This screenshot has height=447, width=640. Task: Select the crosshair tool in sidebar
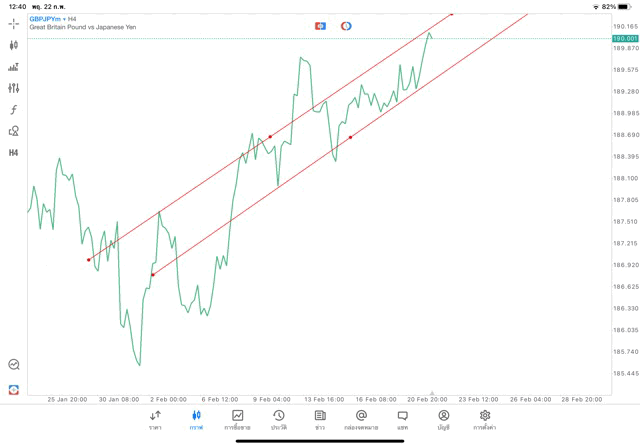(14, 23)
